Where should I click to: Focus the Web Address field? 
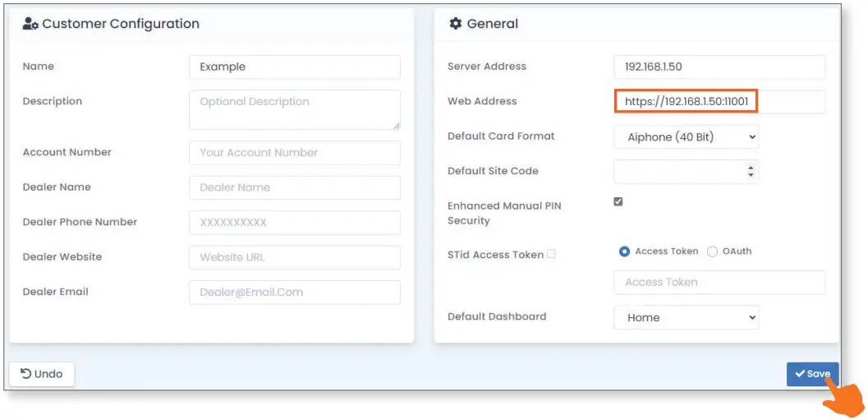(719, 102)
